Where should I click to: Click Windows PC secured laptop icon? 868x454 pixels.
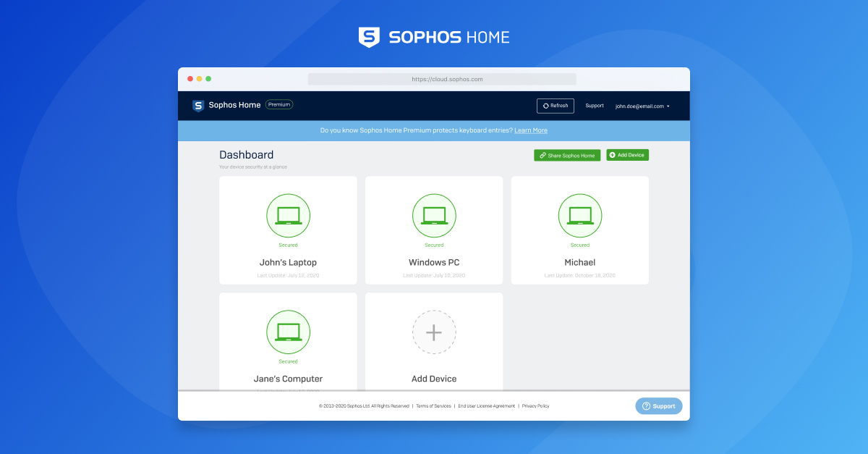(x=434, y=215)
